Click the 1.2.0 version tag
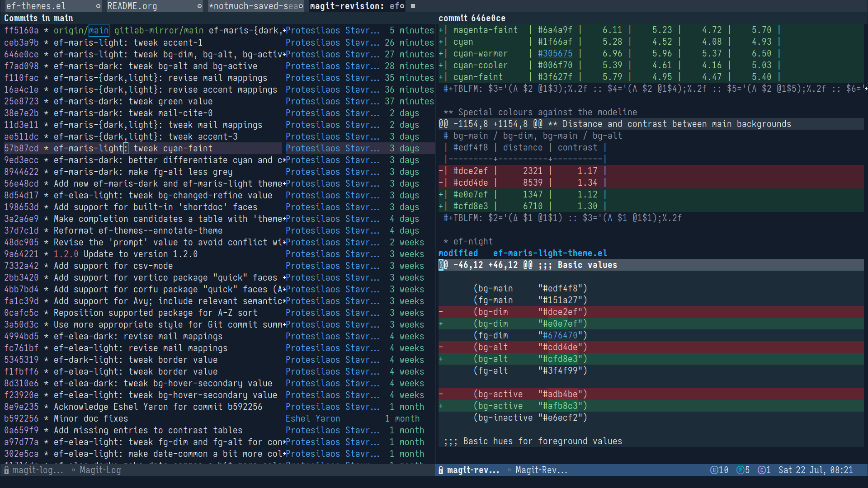The image size is (868, 488). click(66, 254)
